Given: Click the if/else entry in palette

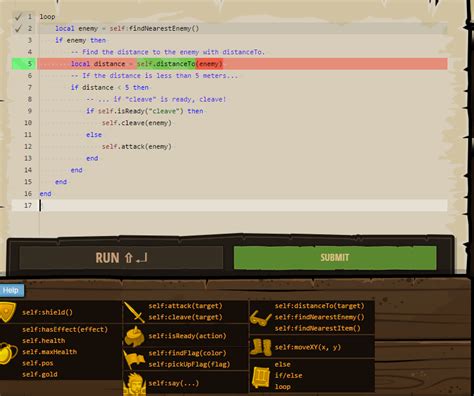Looking at the screenshot, I should coord(289,375).
